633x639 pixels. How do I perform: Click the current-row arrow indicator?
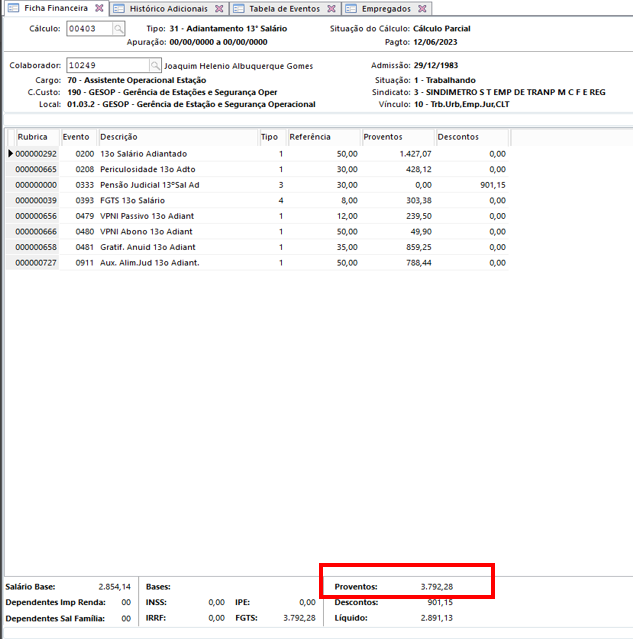click(x=11, y=154)
